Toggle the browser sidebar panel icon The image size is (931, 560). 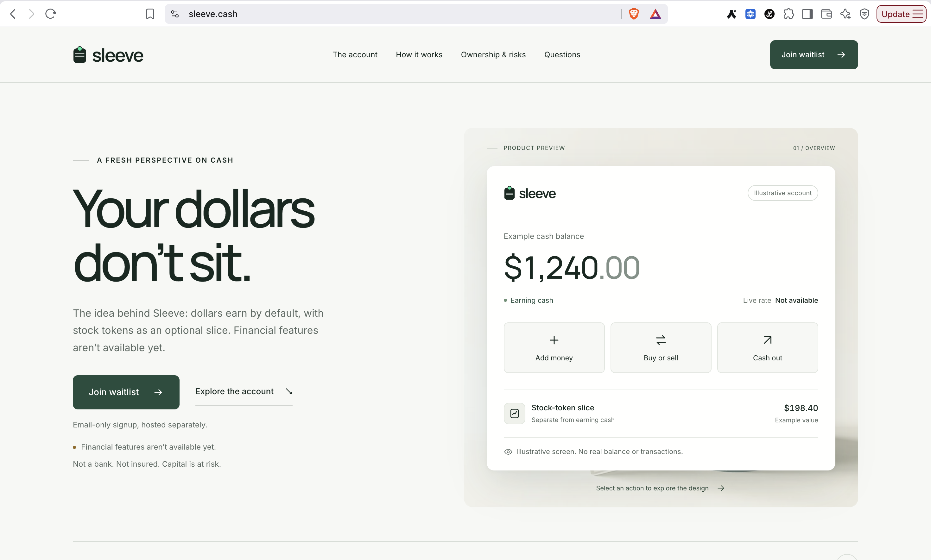point(807,14)
